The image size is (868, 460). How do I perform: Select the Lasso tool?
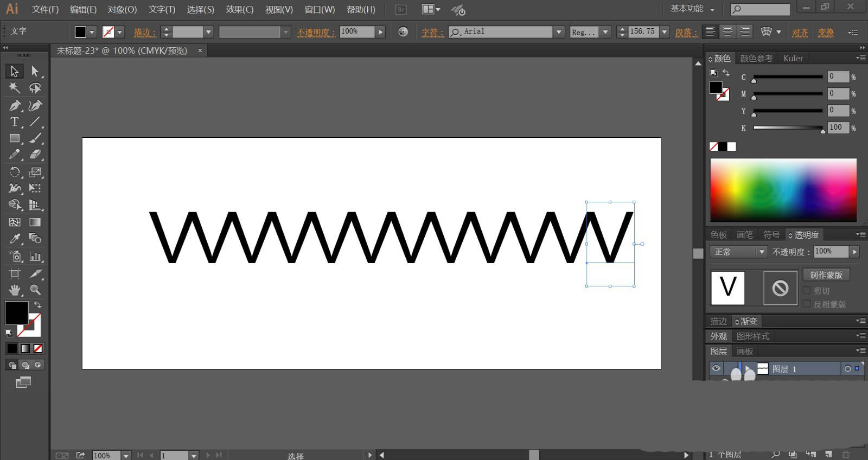(35, 88)
